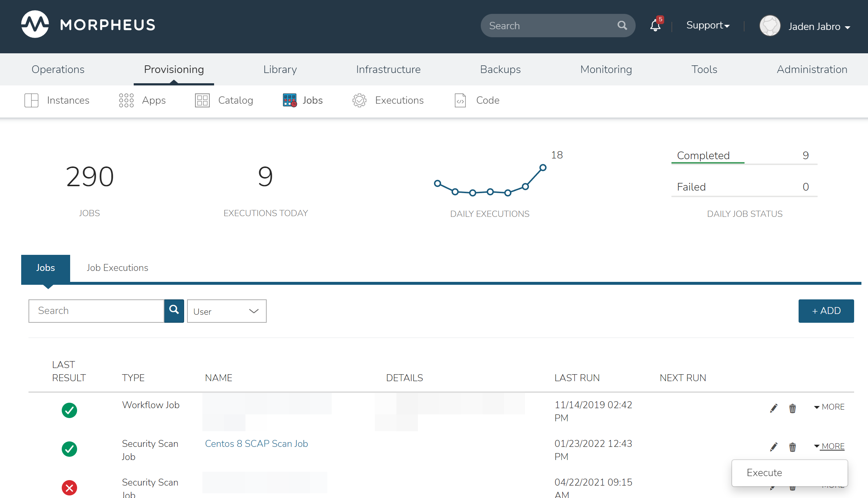Click the magnifier in top search bar
The image size is (868, 498).
[x=622, y=26]
